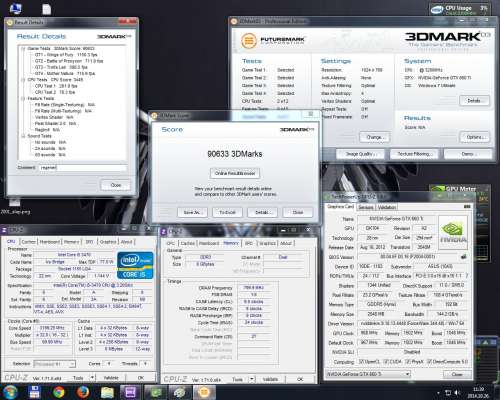
Task: Click the taskbar clock showing time
Action: pyautogui.click(x=478, y=393)
